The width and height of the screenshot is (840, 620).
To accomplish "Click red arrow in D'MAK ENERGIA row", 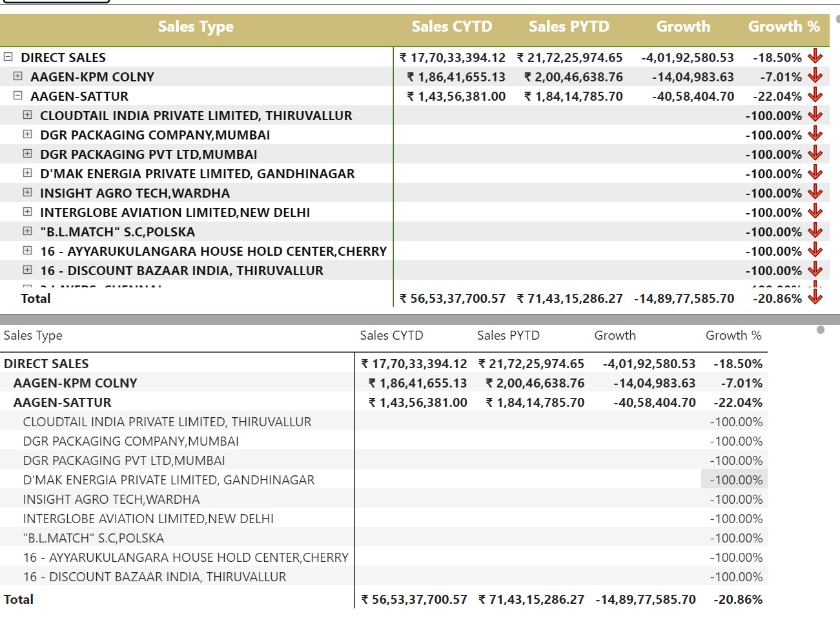I will (x=815, y=172).
